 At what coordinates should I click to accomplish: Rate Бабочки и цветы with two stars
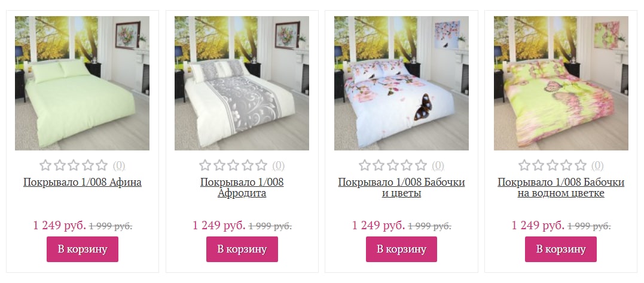point(379,165)
